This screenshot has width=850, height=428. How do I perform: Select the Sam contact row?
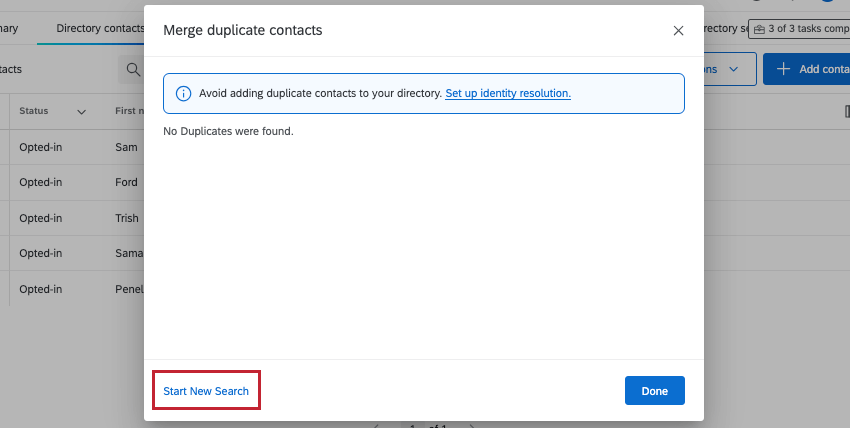point(126,147)
